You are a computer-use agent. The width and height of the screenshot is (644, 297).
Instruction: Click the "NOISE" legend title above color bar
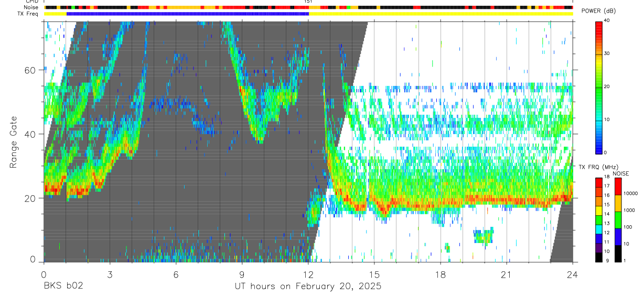(x=620, y=174)
